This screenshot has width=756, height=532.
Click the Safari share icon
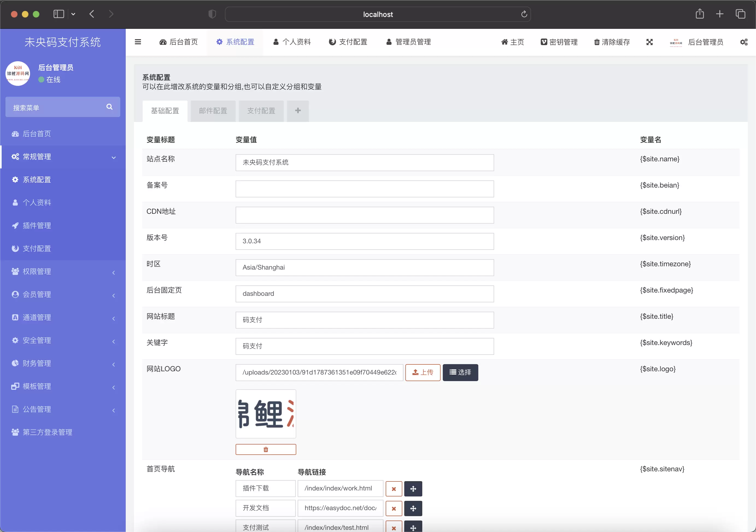(x=700, y=14)
